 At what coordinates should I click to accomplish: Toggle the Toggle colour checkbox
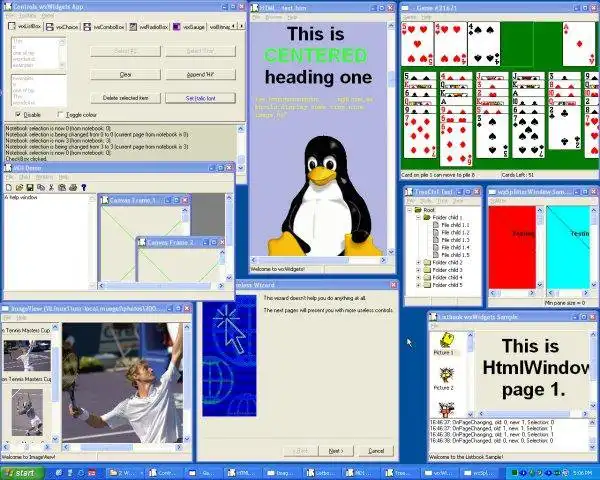[60, 114]
